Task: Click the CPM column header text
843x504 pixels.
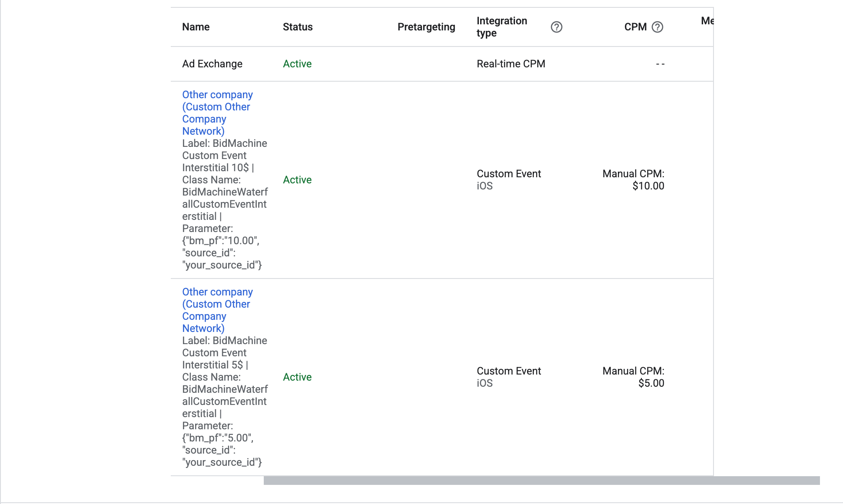Action: pyautogui.click(x=635, y=27)
